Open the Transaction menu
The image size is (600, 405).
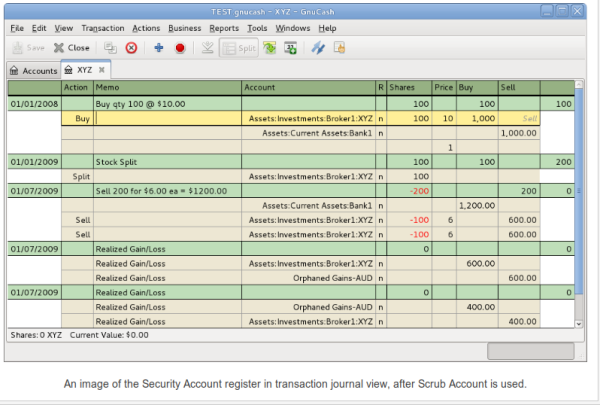103,28
